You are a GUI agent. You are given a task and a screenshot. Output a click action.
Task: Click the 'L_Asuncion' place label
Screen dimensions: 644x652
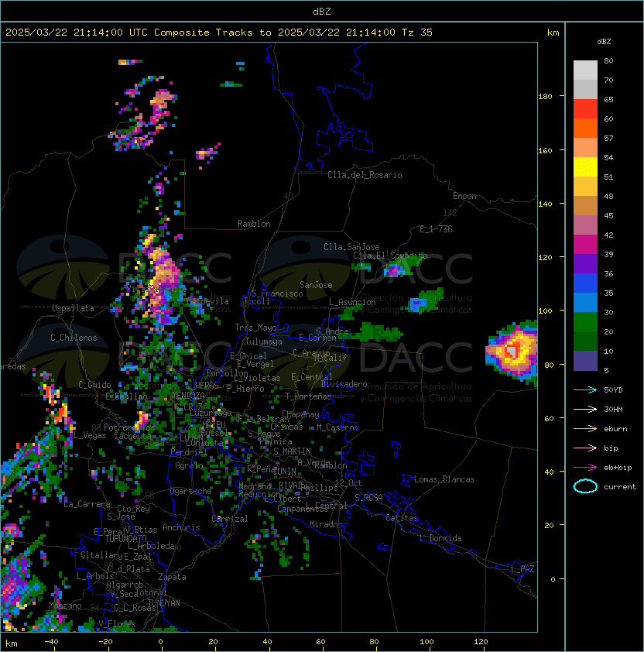click(352, 302)
